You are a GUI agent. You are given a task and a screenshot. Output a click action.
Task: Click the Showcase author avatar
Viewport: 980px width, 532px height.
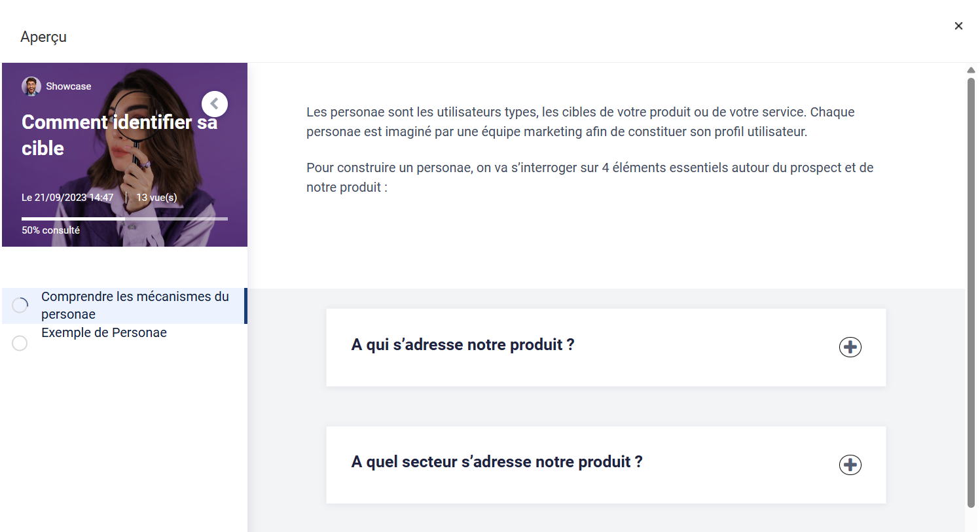point(31,86)
